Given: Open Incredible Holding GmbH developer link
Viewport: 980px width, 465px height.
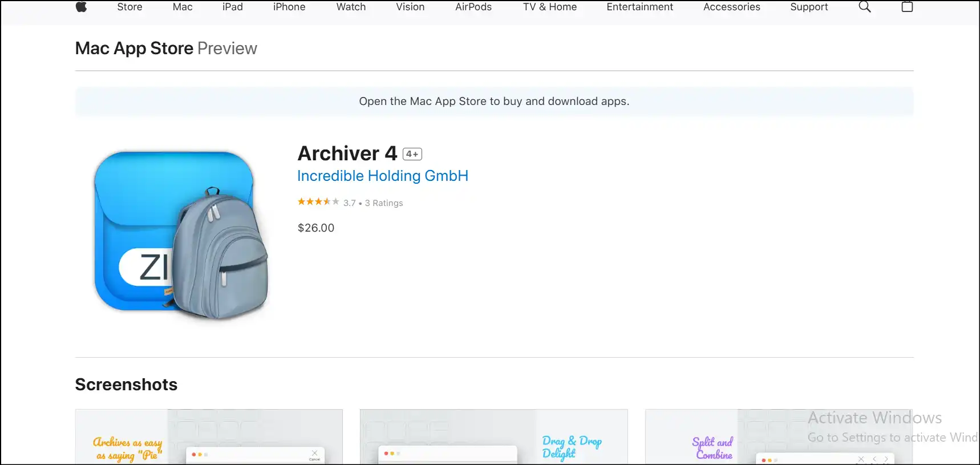Looking at the screenshot, I should pos(383,176).
